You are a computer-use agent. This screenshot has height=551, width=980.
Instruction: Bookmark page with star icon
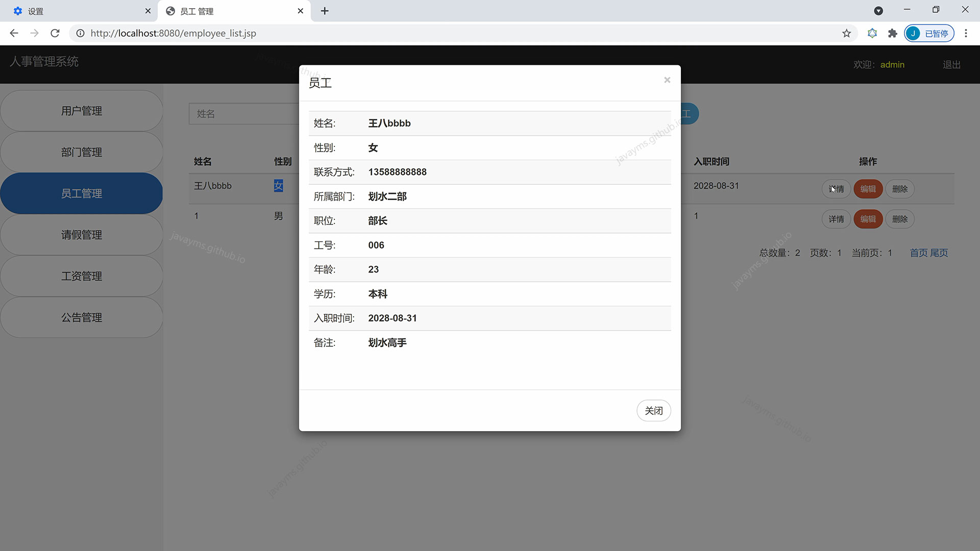[x=847, y=33]
